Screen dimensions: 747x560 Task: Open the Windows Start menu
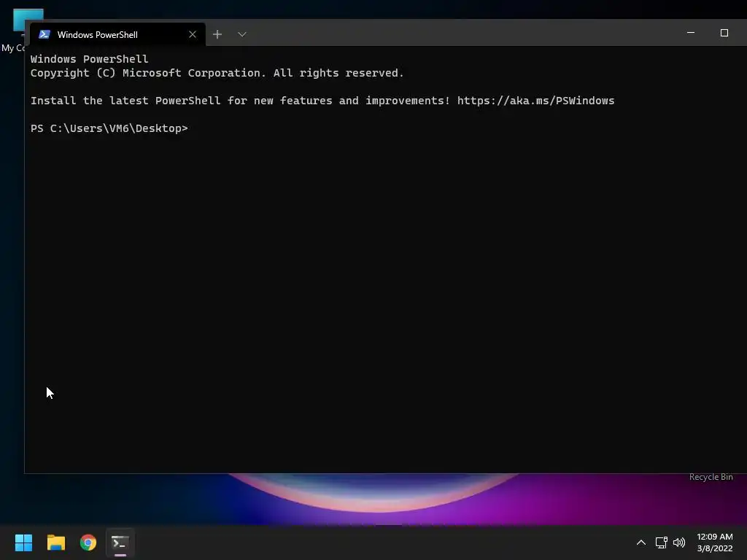(x=23, y=542)
